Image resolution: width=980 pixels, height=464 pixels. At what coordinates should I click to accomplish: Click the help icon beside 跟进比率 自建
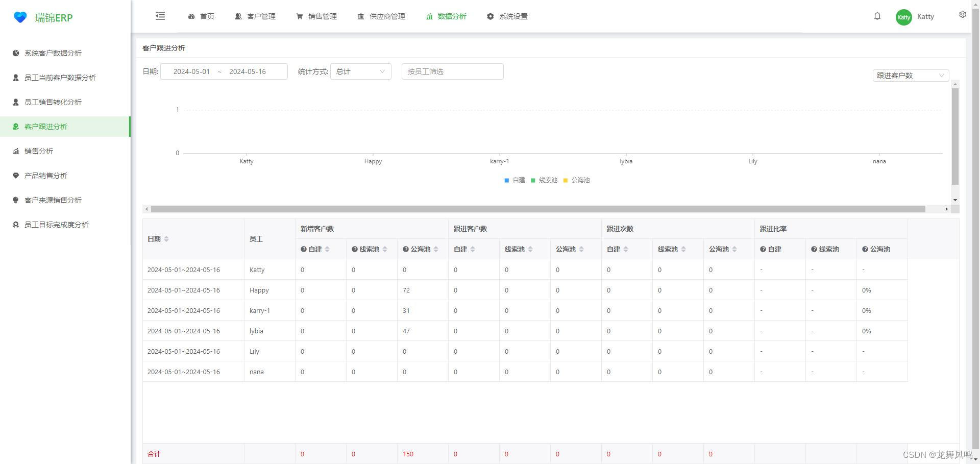763,249
